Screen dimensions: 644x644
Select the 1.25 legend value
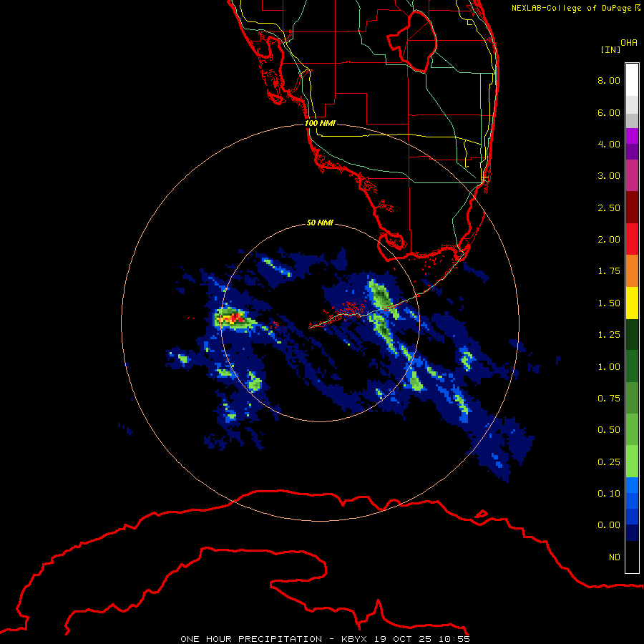point(609,335)
